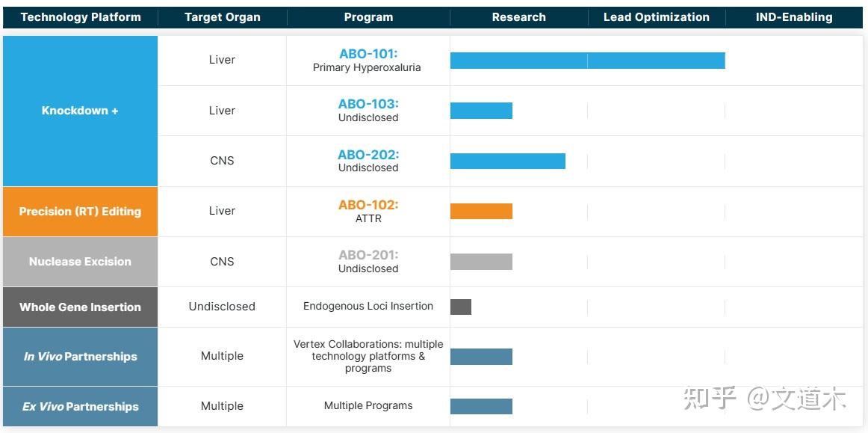Click the Research stage header
The image size is (868, 433).
[518, 17]
